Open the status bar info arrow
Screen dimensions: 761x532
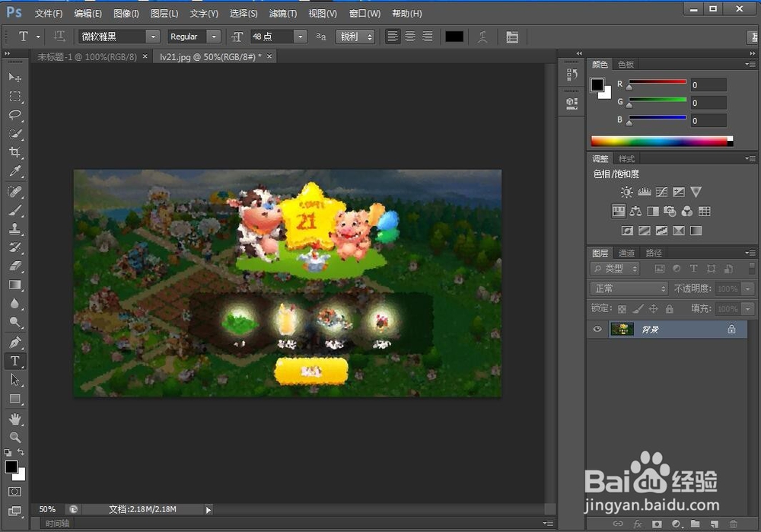click(209, 510)
